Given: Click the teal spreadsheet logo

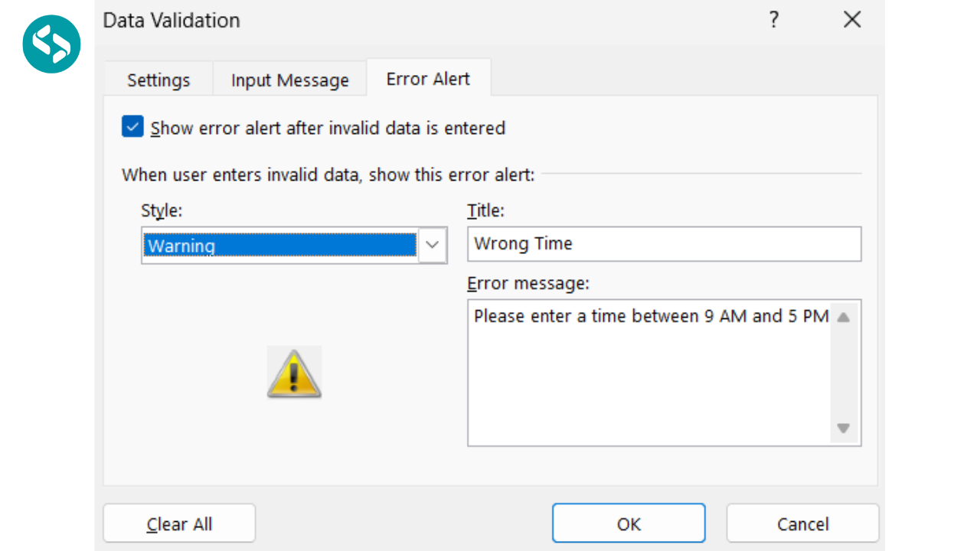Looking at the screenshot, I should coord(51,44).
